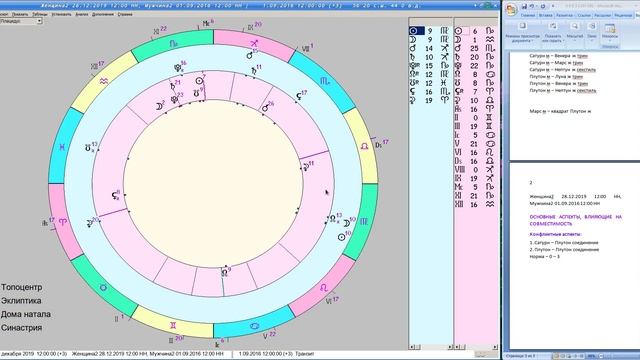Click the Scorpio sign on the zodiac ring
The image size is (640, 360).
[x=325, y=81]
